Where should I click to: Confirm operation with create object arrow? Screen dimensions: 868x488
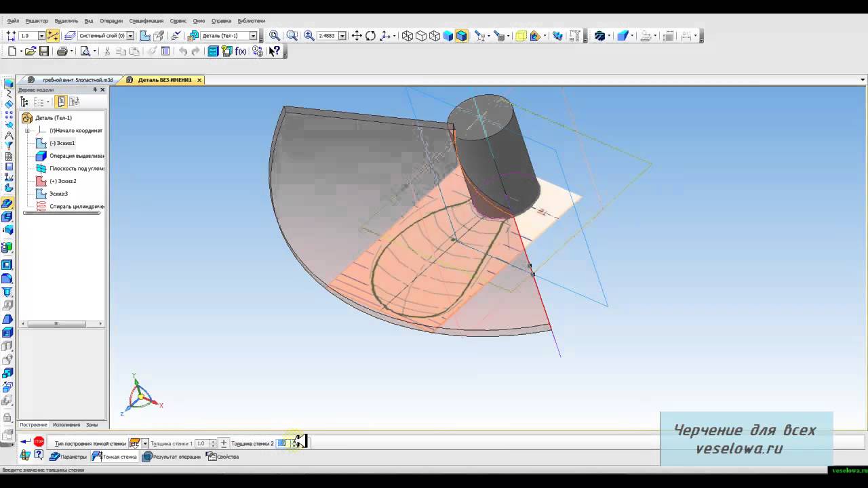25,442
